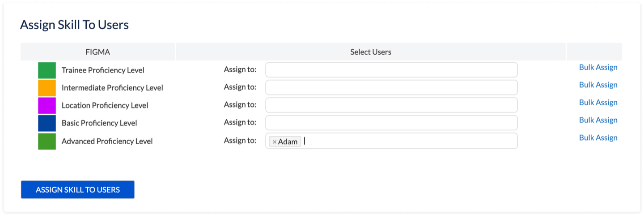Image resolution: width=644 pixels, height=216 pixels.
Task: Remove Adam tag using the x icon
Action: [x=274, y=142]
